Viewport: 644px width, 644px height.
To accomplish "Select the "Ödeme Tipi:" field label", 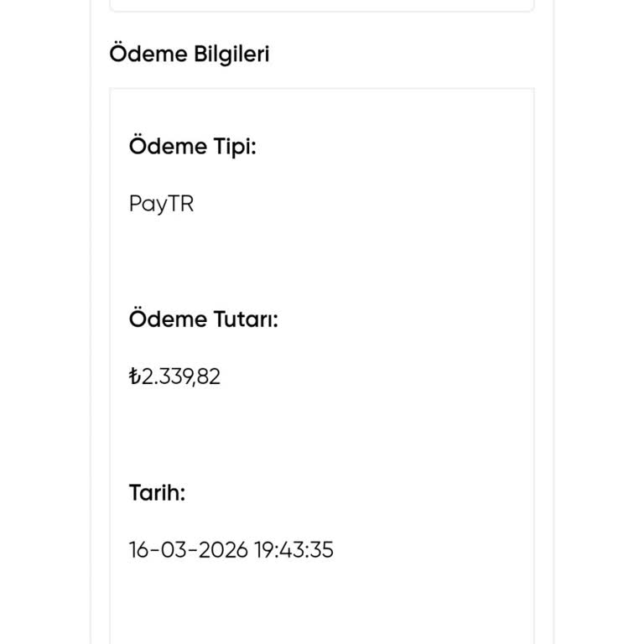I will point(192,147).
